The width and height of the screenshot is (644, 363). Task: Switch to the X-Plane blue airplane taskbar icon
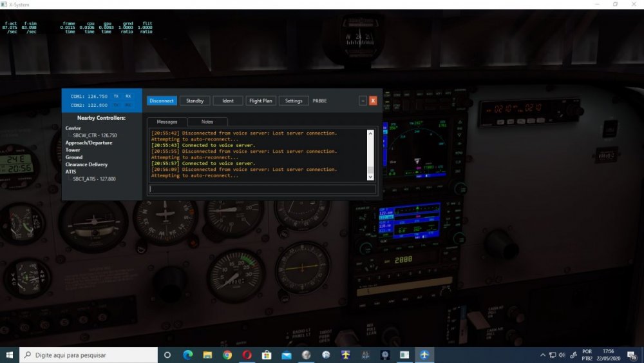pos(424,355)
